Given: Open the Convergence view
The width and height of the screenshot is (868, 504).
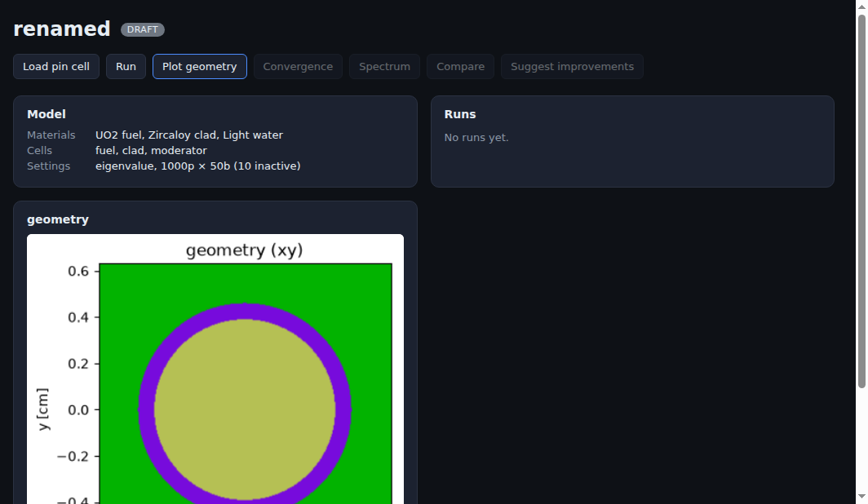Looking at the screenshot, I should tap(298, 66).
